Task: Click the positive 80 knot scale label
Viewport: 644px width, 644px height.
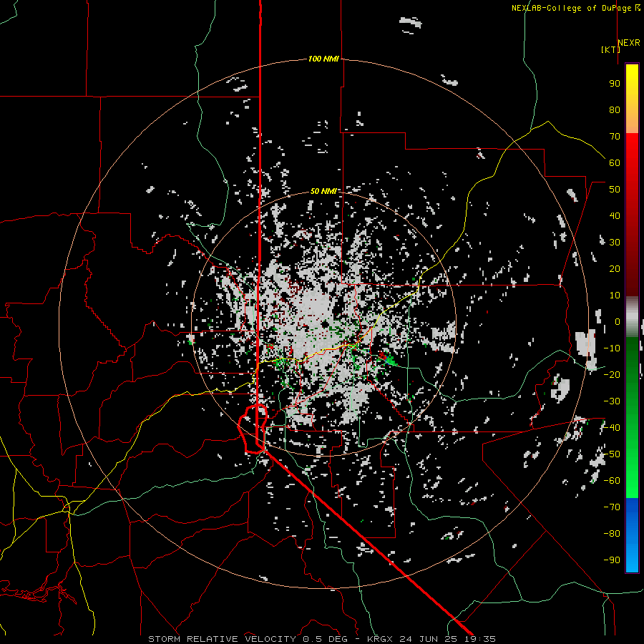Action: [x=615, y=109]
